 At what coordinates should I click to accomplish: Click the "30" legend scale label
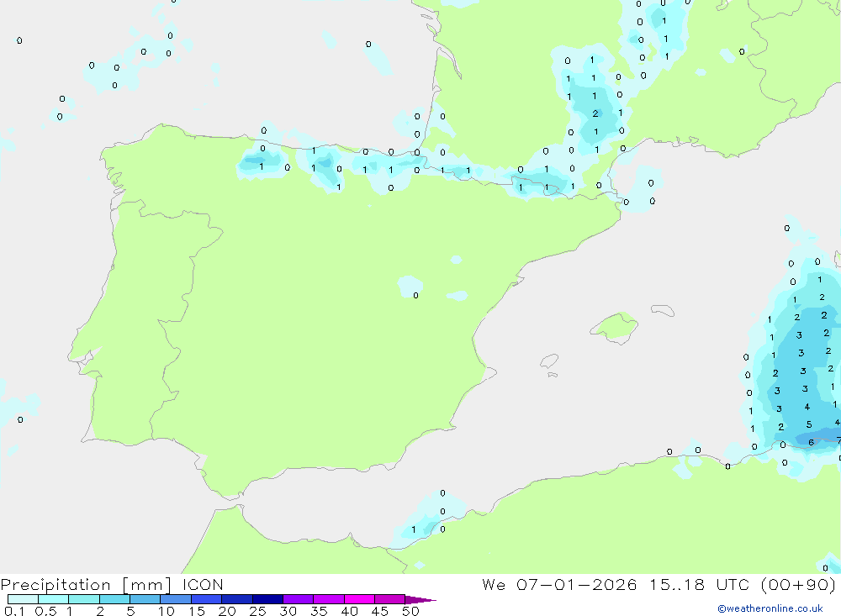[x=288, y=611]
